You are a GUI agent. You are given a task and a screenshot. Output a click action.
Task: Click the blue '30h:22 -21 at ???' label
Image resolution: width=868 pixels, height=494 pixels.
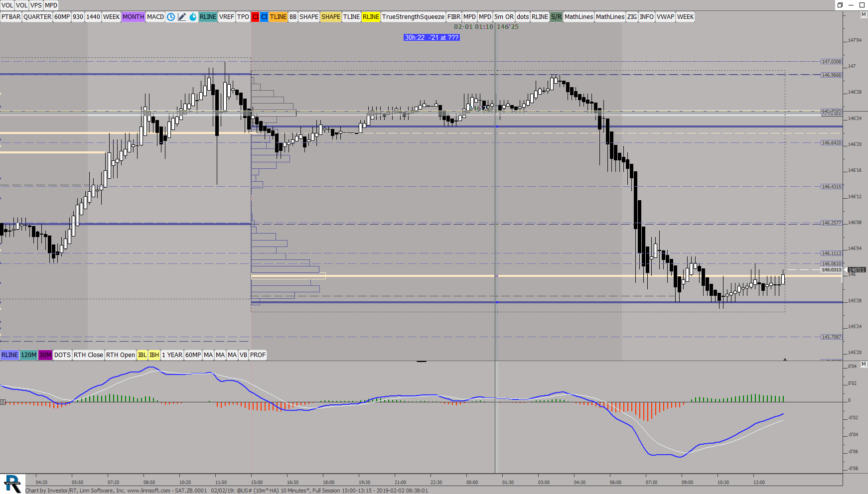pyautogui.click(x=432, y=37)
